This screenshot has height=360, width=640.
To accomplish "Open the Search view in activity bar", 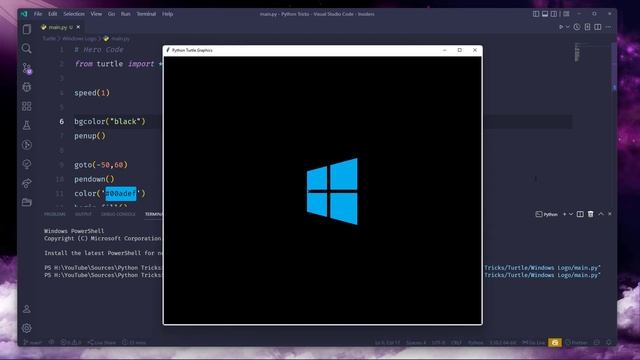I will coord(27,49).
